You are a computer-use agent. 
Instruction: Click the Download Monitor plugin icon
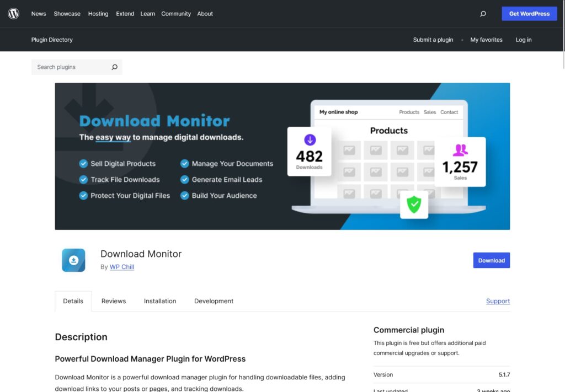pyautogui.click(x=73, y=260)
